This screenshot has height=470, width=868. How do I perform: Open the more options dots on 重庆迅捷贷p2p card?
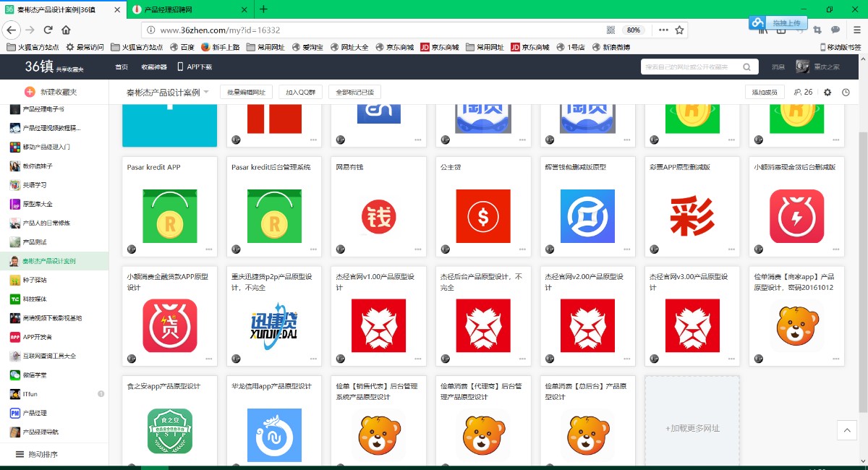(313, 359)
